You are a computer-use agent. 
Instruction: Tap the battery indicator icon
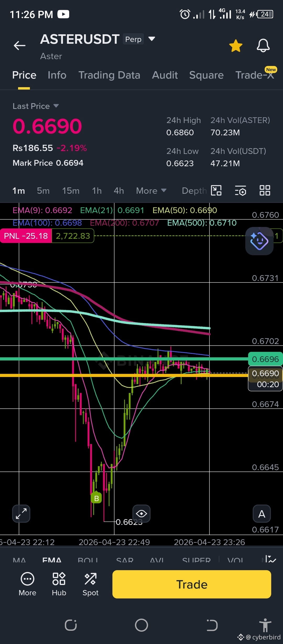(x=265, y=14)
